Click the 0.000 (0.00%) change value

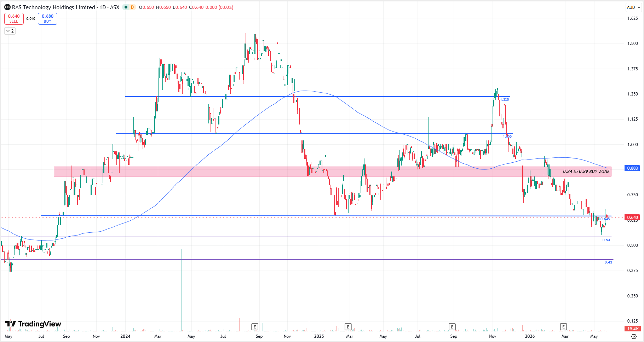(x=219, y=7)
